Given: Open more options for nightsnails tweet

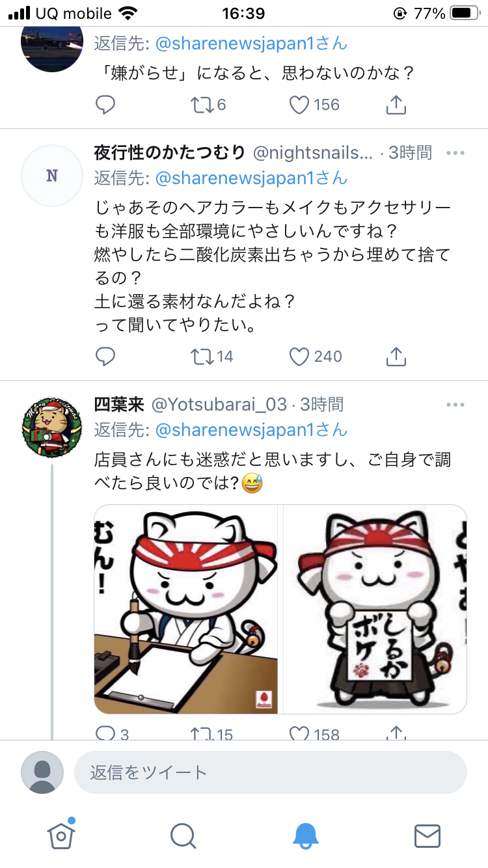Looking at the screenshot, I should (455, 153).
